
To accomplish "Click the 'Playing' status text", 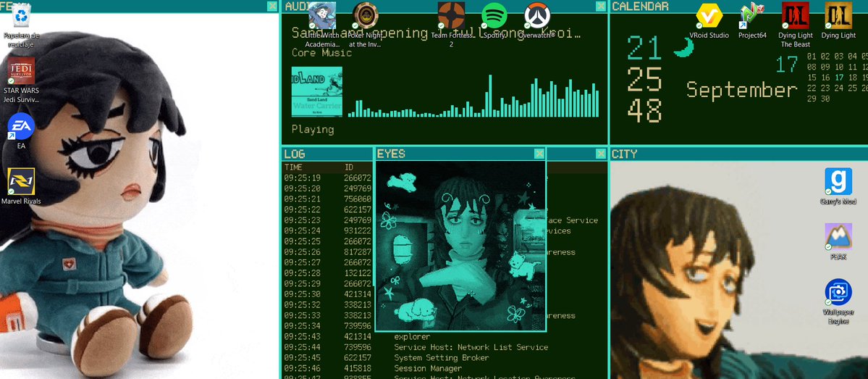I will (x=313, y=130).
